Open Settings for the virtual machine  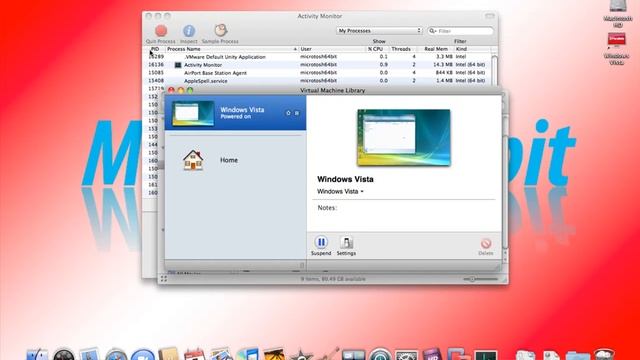346,245
